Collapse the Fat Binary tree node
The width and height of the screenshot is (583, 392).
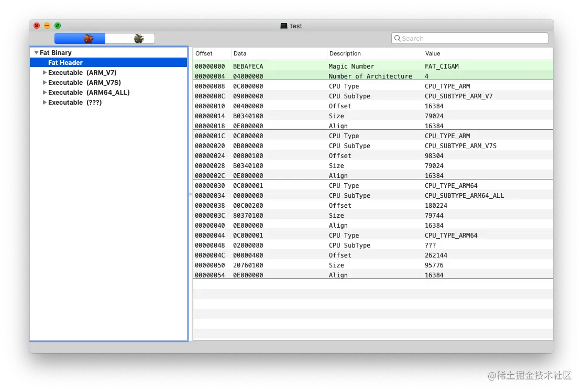36,53
